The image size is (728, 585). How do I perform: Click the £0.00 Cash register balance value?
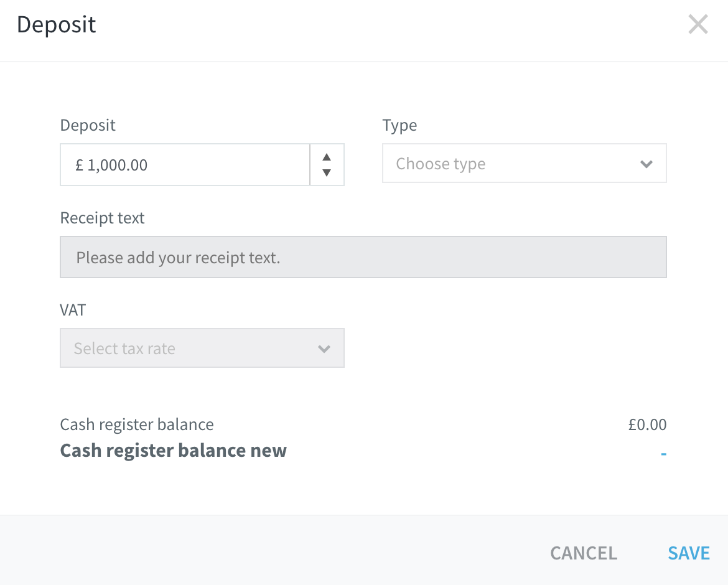point(647,424)
